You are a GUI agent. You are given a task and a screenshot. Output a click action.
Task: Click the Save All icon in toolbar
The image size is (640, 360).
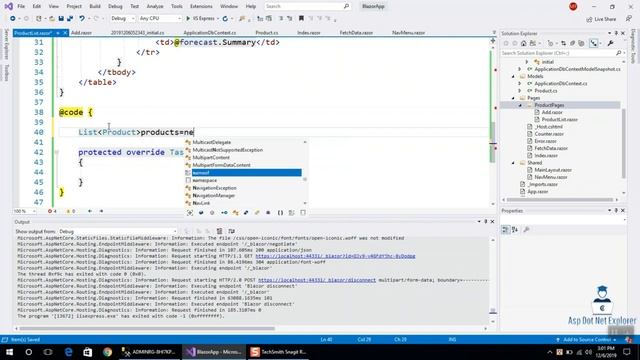(70, 19)
